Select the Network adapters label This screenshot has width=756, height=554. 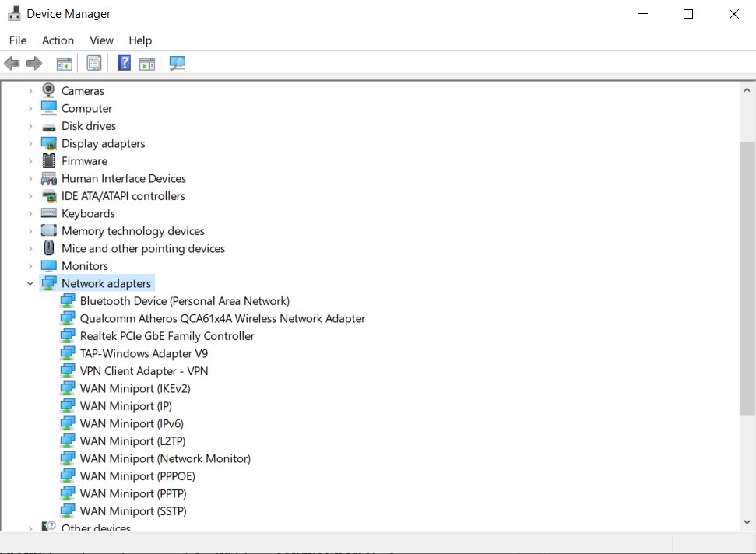tap(106, 284)
